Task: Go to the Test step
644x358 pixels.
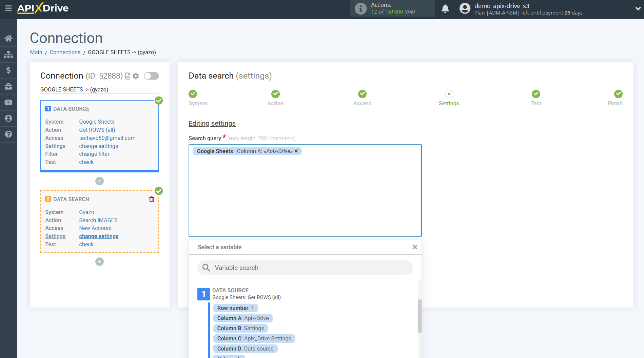Action: 535,94
